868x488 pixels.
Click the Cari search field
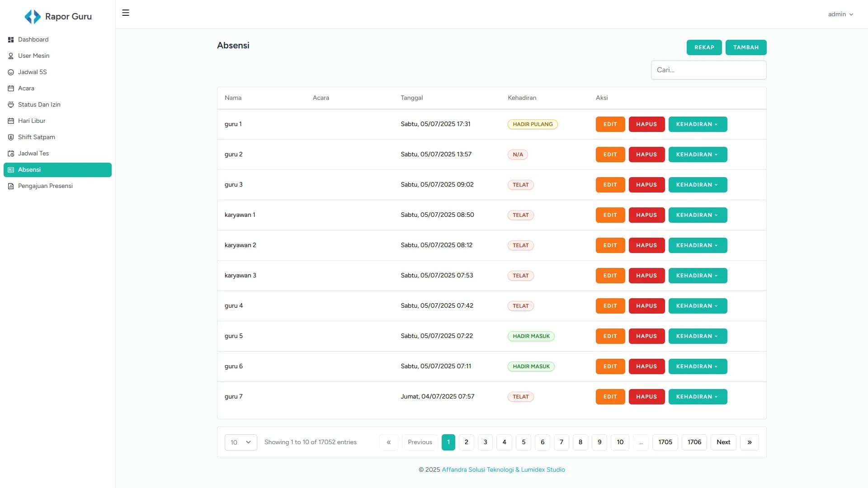click(x=708, y=70)
